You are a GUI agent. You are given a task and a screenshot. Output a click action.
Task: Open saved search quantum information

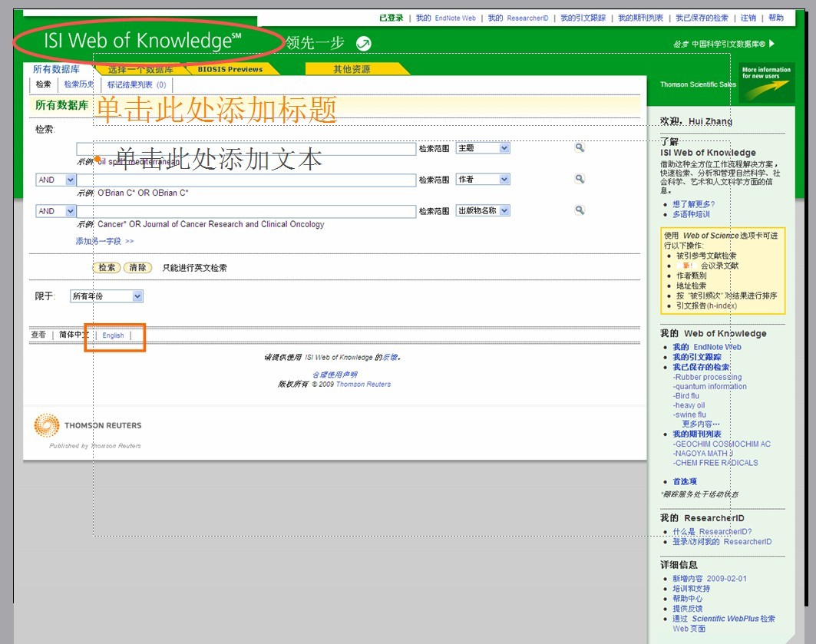point(710,387)
